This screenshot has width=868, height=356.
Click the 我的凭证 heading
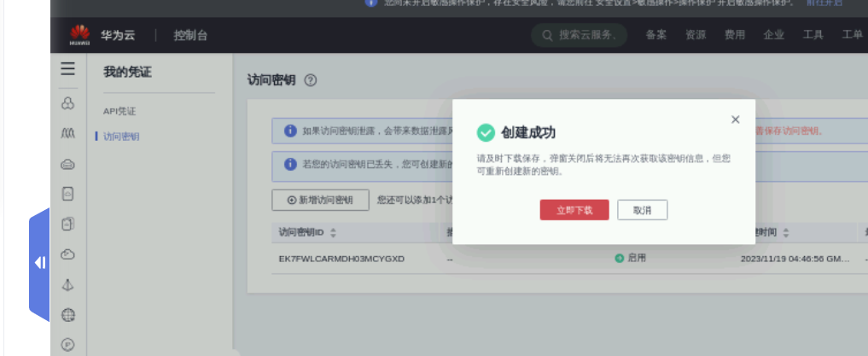(x=127, y=72)
